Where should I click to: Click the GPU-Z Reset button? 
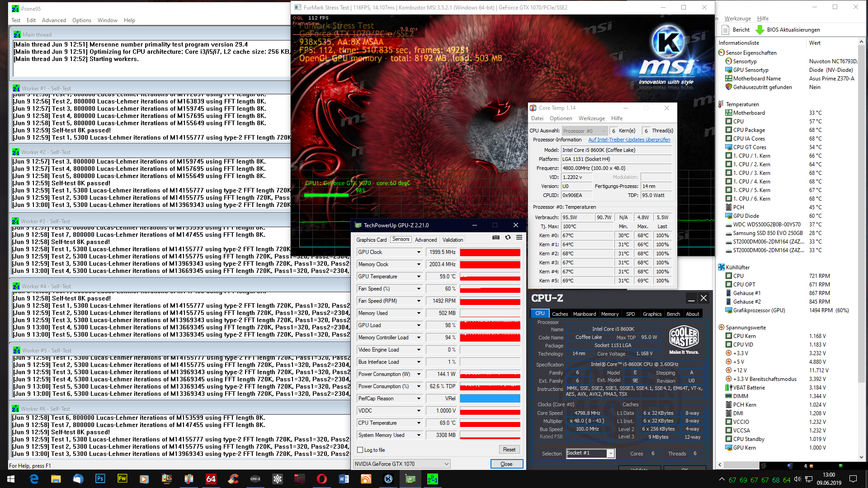(509, 450)
